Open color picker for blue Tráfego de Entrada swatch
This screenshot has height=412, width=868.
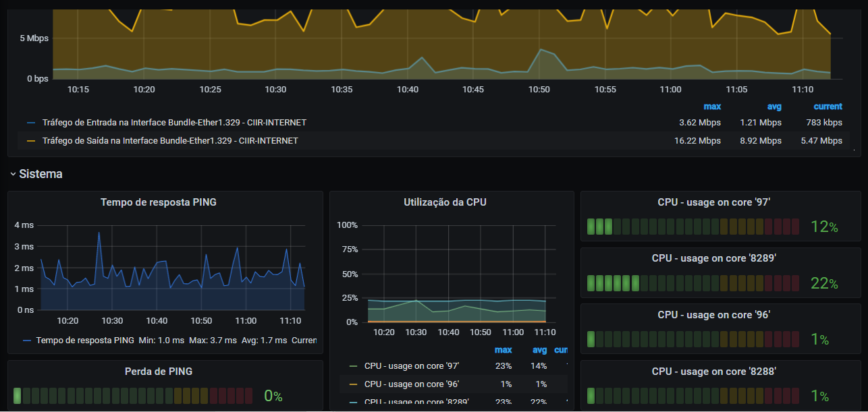coord(31,123)
